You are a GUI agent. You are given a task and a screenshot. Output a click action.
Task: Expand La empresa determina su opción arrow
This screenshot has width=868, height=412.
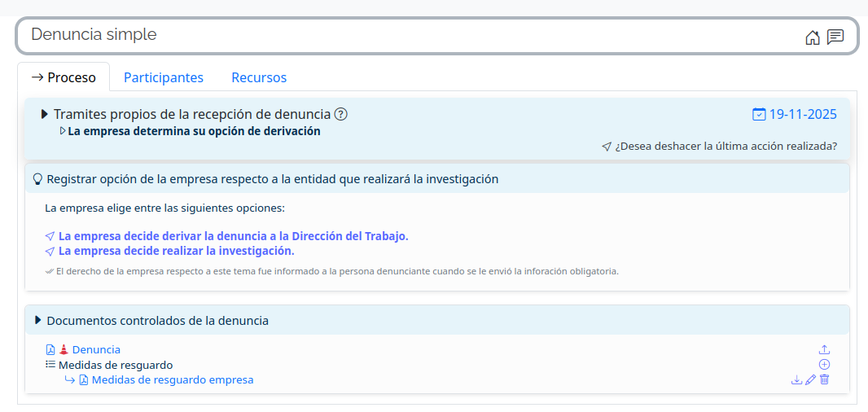click(x=63, y=131)
